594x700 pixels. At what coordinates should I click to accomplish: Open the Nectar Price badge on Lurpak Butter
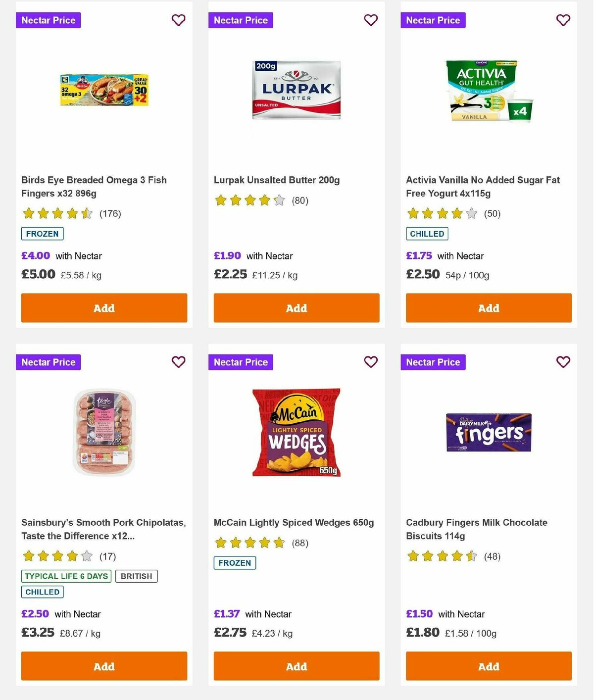click(241, 20)
